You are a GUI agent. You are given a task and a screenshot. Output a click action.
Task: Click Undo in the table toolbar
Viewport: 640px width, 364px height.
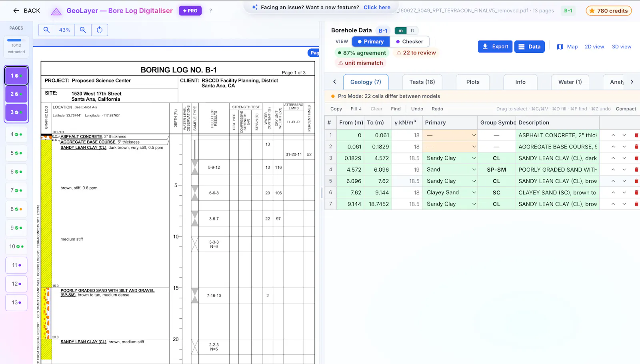(x=417, y=109)
